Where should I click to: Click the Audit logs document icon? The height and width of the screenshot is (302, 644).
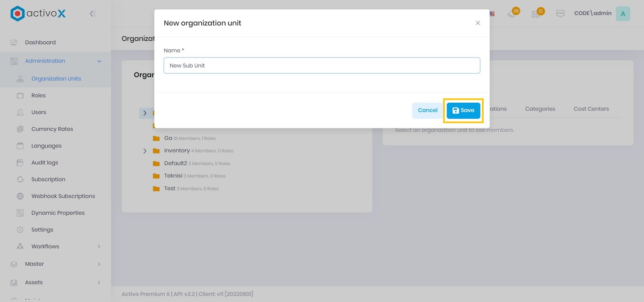point(20,163)
